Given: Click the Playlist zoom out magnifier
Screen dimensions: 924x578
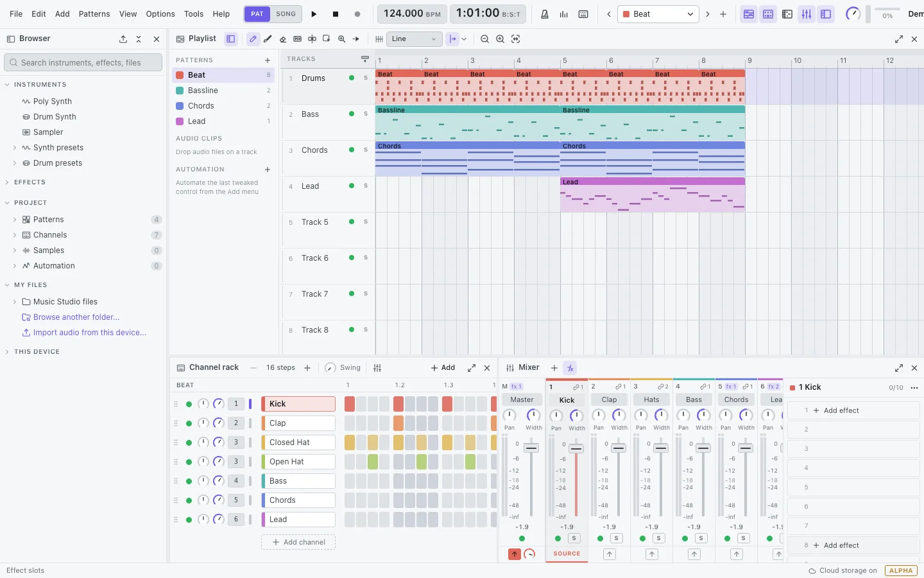Looking at the screenshot, I should point(484,39).
